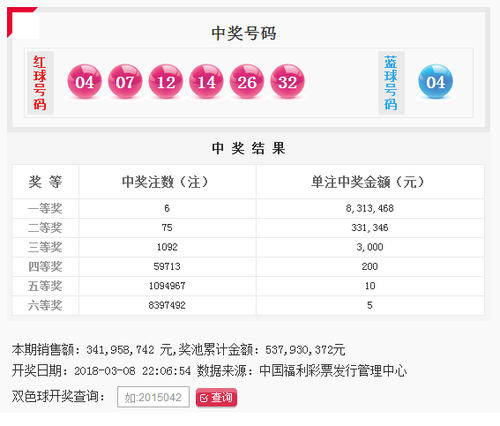Click the prize pool amount 537,930,372元
The height and width of the screenshot is (426, 500).
(x=305, y=350)
